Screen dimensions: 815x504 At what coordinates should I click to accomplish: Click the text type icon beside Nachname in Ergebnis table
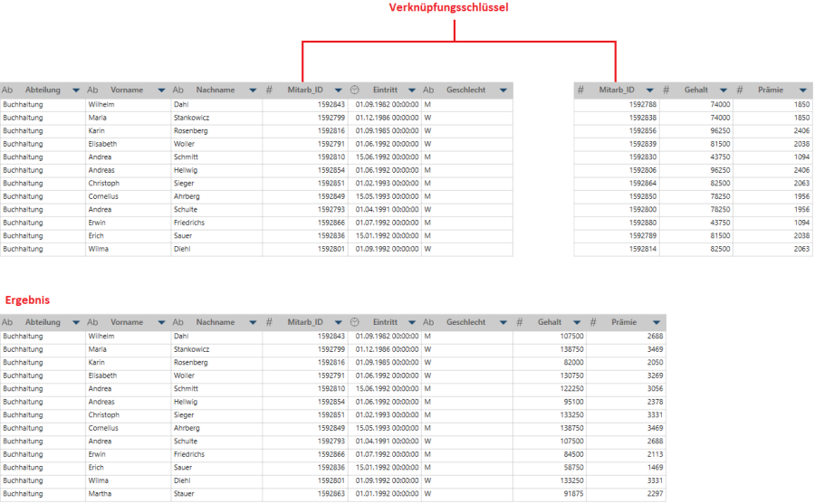pyautogui.click(x=178, y=322)
